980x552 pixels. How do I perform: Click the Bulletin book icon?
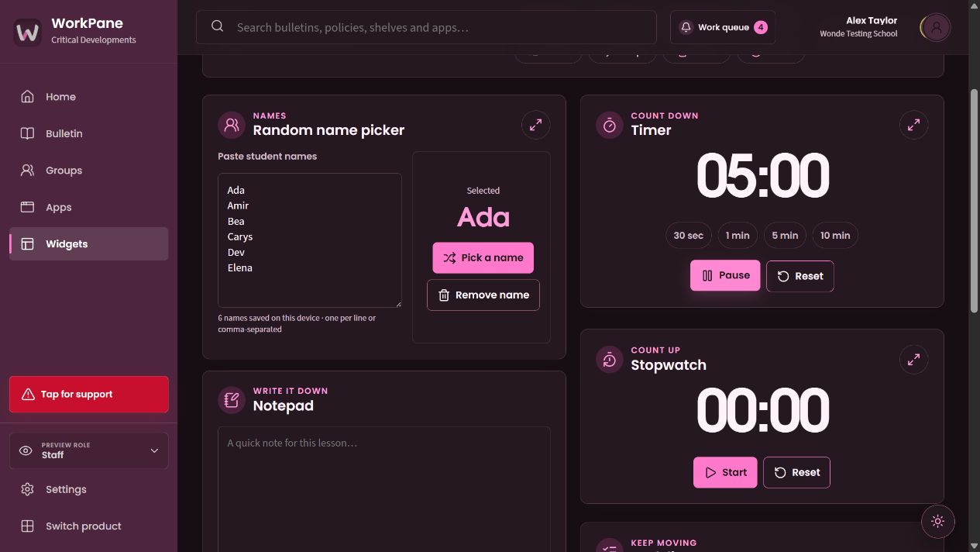[x=27, y=133]
